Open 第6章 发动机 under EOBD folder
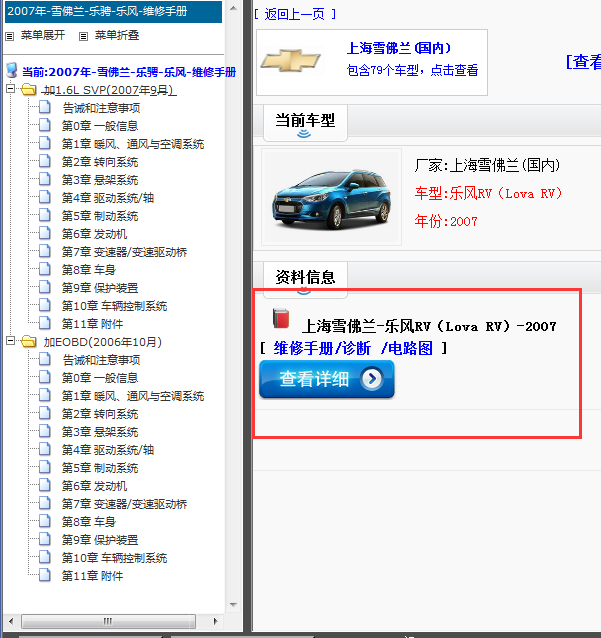The image size is (601, 638). pyautogui.click(x=94, y=486)
